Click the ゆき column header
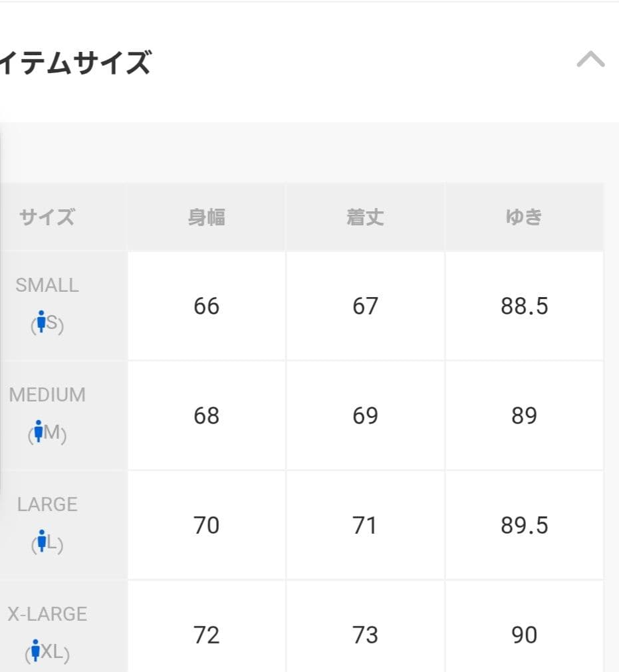 [x=524, y=217]
